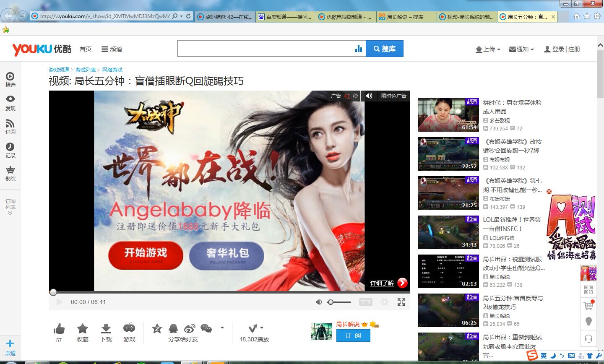Enter fullscreen with the expand icon
Viewport: 604px width, 364px height.
401,302
